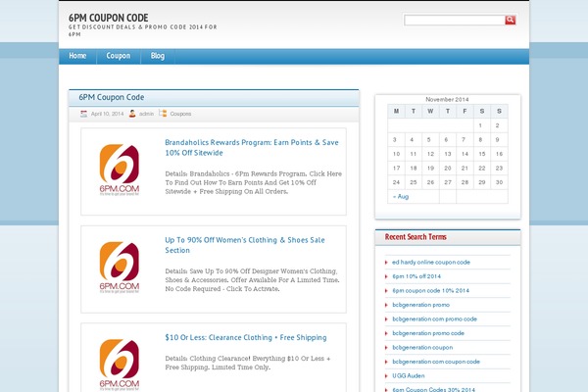Click the Recent Search Terms heading
The width and height of the screenshot is (588, 392).
[416, 237]
